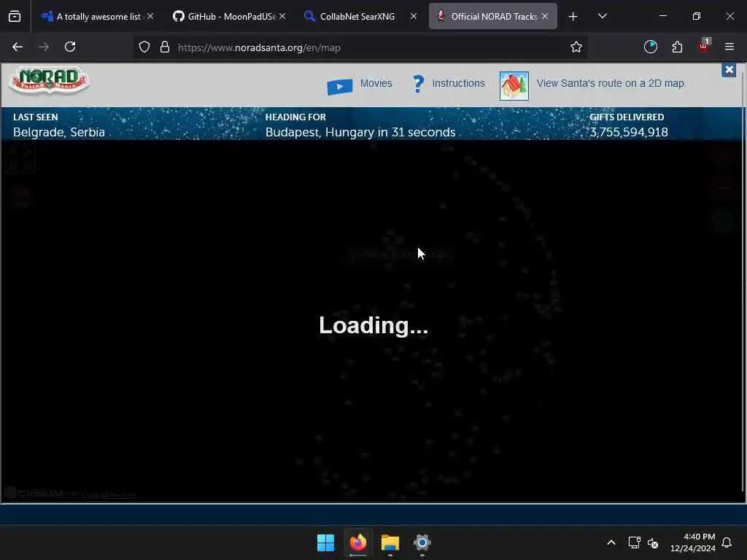Viewport: 747px width, 560px height.
Task: Open Firefox View tab overview icon
Action: point(15,16)
